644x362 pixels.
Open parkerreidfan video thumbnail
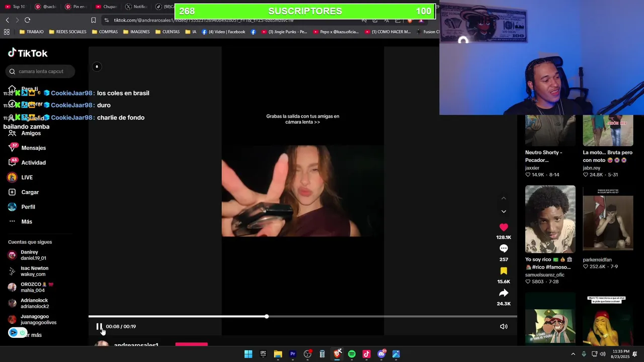point(608,219)
